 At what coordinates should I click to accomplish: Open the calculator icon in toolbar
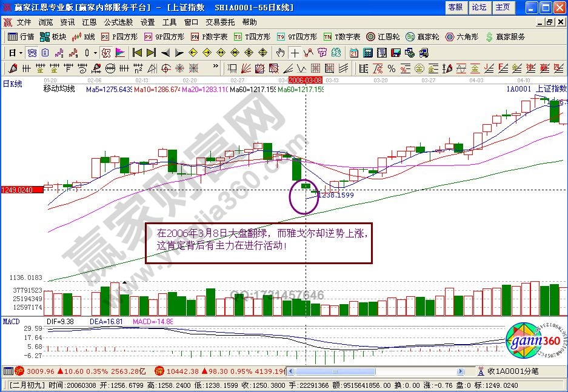[367, 53]
